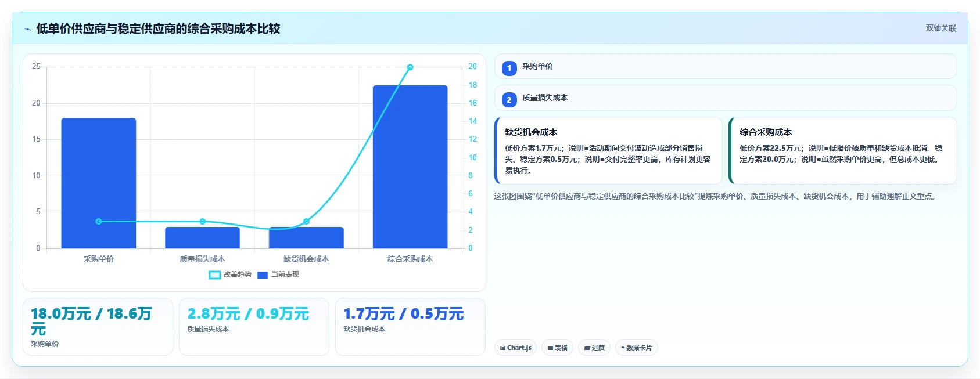This screenshot has width=980, height=379.
Task: Expand the 采购单价 accordion row
Action: (725, 66)
